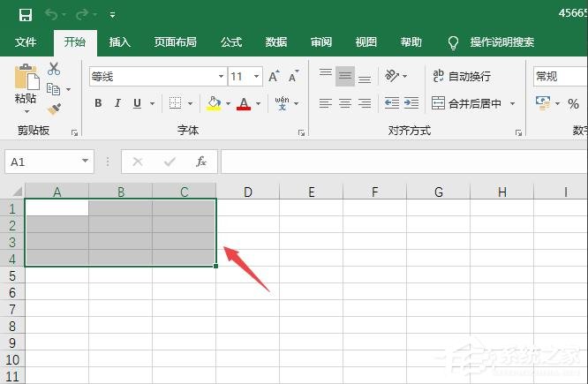
Task: Toggle middle vertical alignment
Action: 345,76
